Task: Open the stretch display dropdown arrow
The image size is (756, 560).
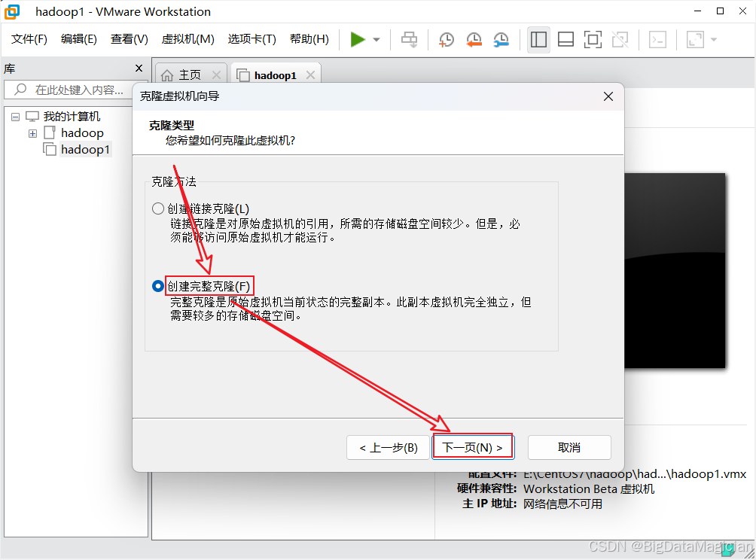Action: tap(714, 40)
